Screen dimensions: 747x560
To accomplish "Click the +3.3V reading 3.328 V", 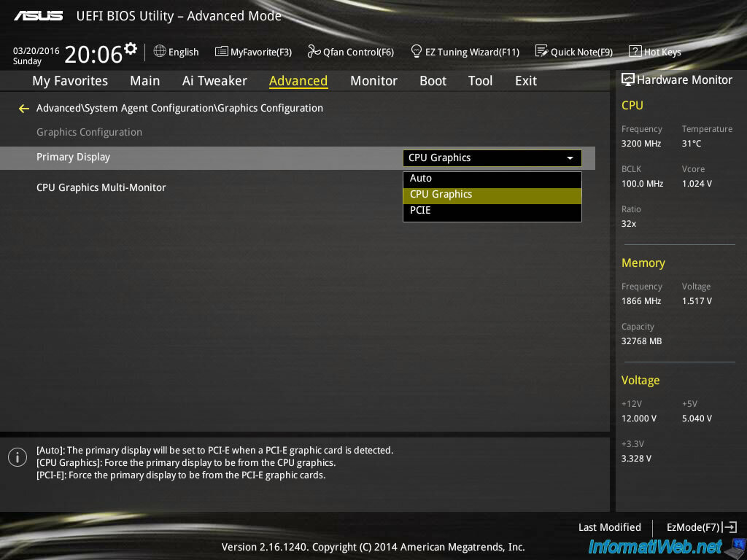I will tap(636, 459).
